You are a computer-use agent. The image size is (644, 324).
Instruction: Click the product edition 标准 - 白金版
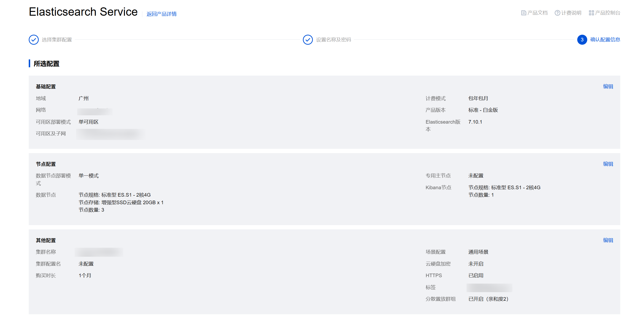pyautogui.click(x=483, y=110)
